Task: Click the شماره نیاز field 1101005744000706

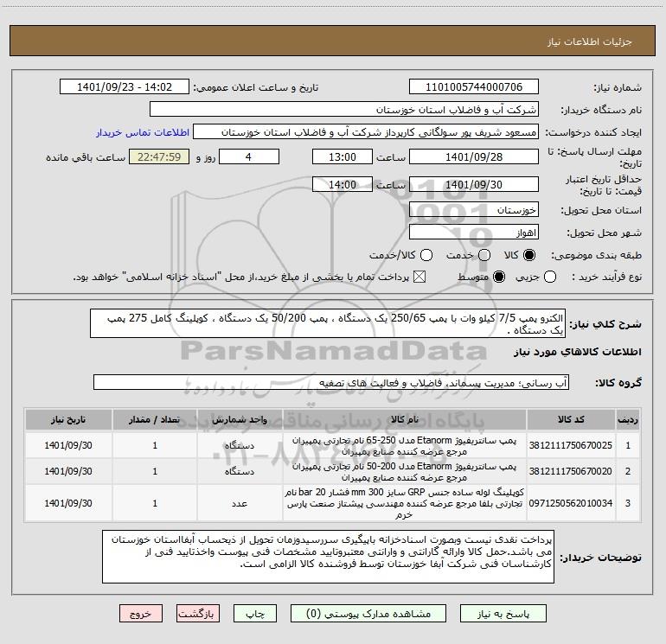Action: point(474,87)
